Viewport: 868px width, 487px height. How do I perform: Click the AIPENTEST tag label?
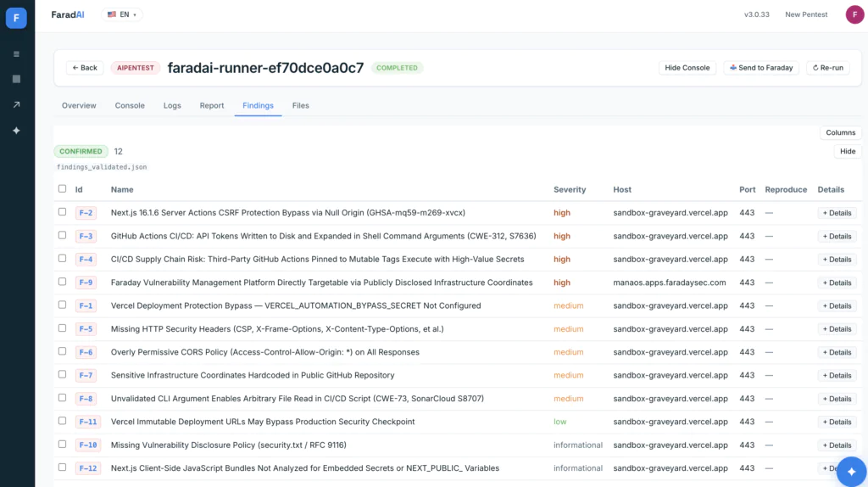tap(135, 68)
